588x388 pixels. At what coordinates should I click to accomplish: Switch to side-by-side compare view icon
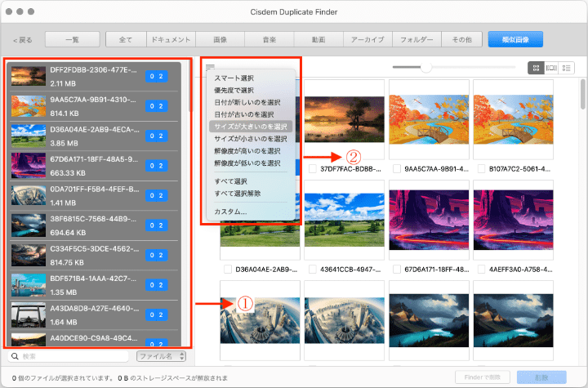pyautogui.click(x=551, y=68)
